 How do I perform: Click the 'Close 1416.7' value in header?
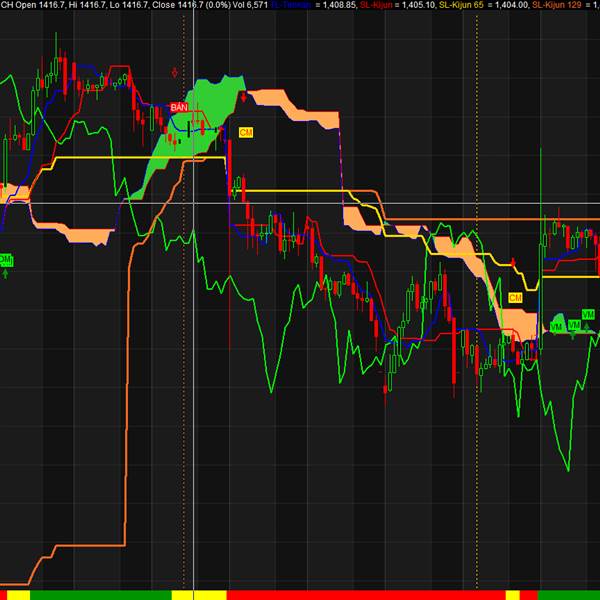pyautogui.click(x=178, y=5)
